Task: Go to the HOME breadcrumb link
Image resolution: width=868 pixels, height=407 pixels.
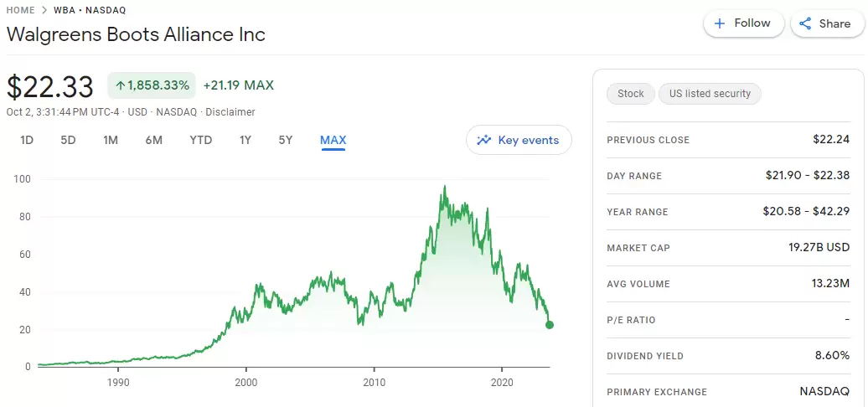Action: 20,9
